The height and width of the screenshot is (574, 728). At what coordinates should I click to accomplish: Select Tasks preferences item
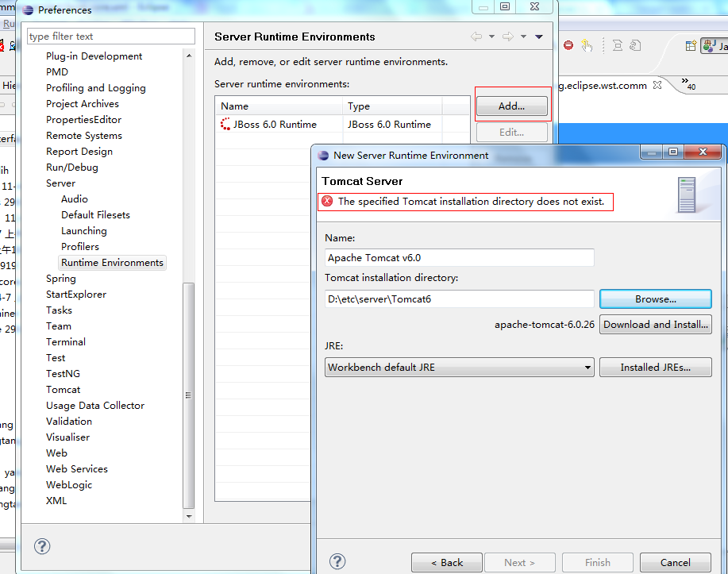point(59,310)
